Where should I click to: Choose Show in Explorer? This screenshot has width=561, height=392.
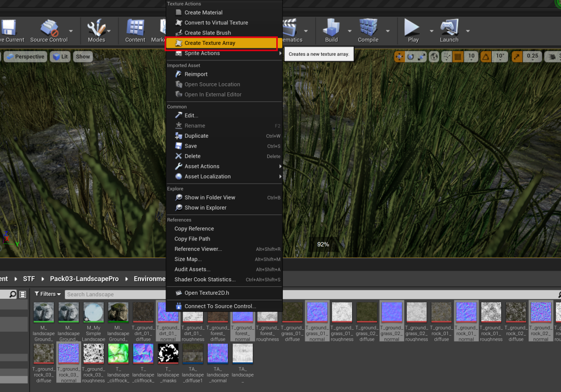pyautogui.click(x=224, y=207)
